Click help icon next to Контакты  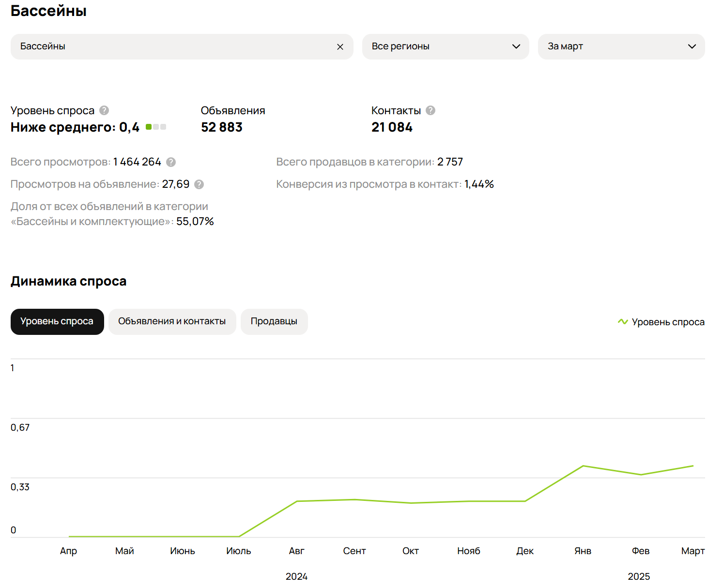[431, 110]
